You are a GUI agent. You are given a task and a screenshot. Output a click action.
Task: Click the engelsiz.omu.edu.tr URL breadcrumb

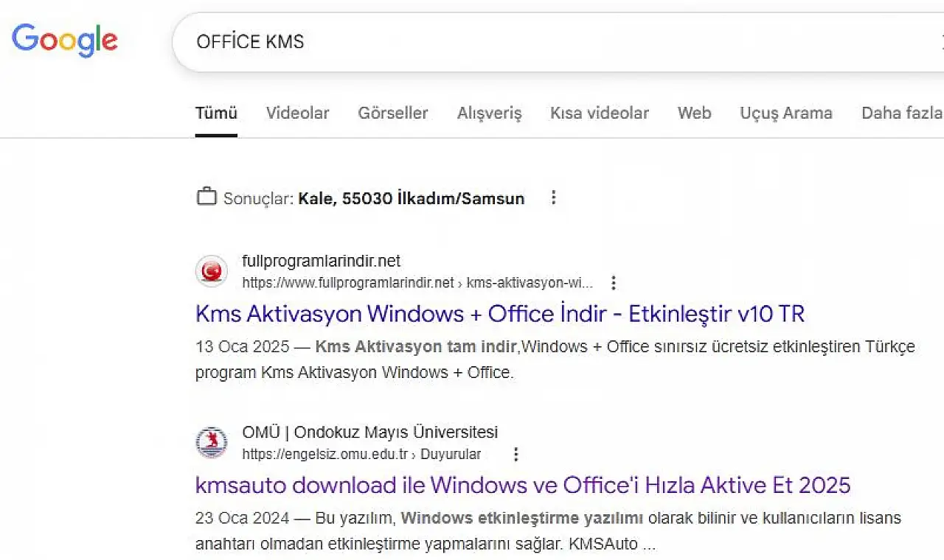coord(324,454)
